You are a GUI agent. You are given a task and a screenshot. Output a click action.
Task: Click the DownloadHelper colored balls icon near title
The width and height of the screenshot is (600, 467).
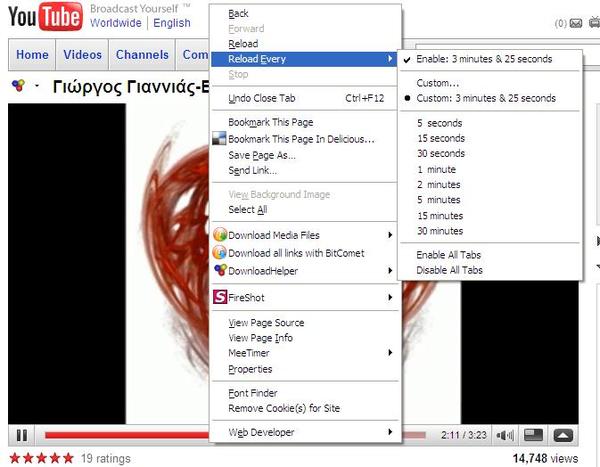18,85
